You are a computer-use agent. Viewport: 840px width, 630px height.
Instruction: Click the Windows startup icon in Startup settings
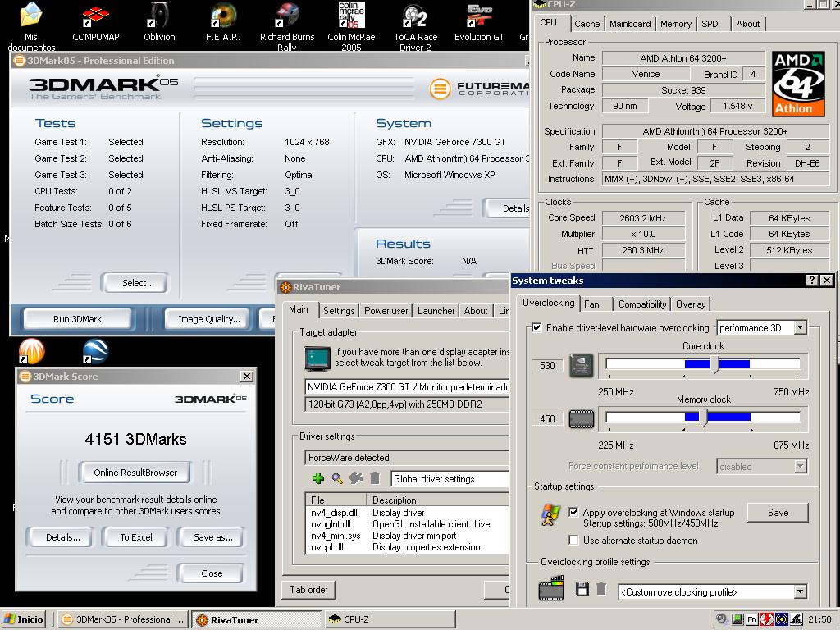[x=550, y=515]
